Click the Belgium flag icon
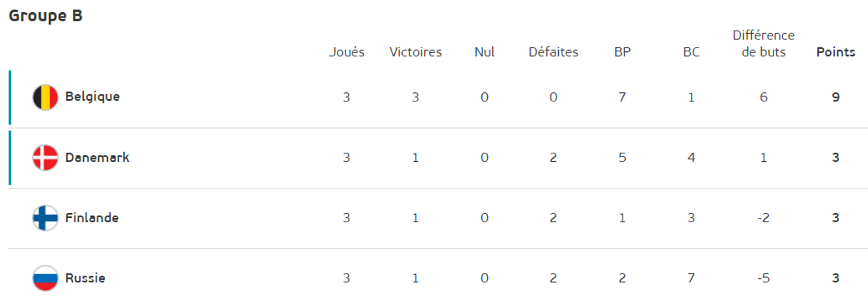868x303 pixels. pos(45,97)
